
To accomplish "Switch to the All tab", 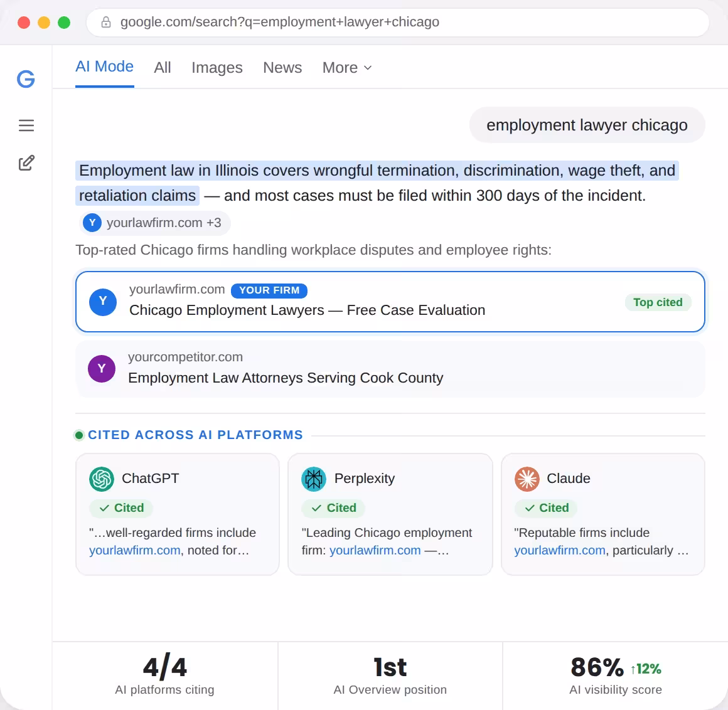I will (x=163, y=68).
